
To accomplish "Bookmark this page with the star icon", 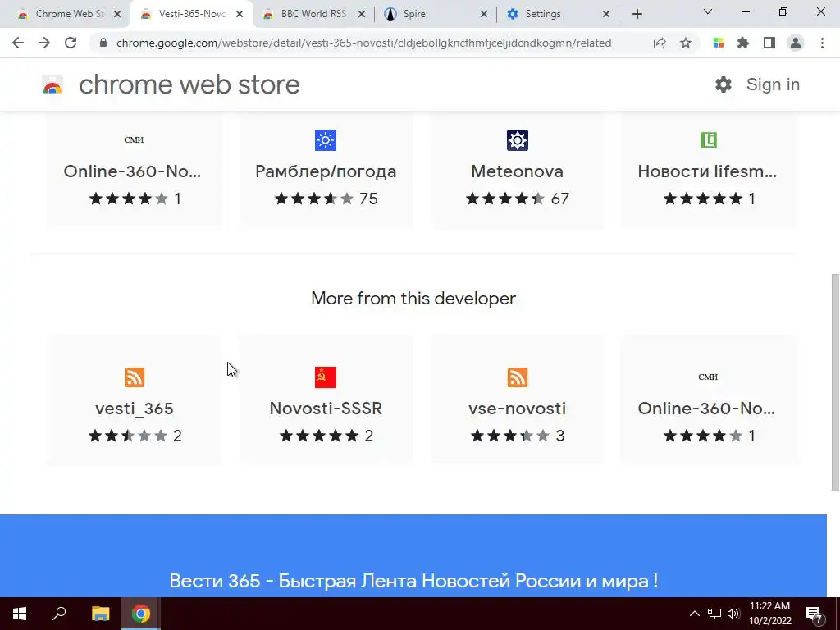I will point(685,43).
